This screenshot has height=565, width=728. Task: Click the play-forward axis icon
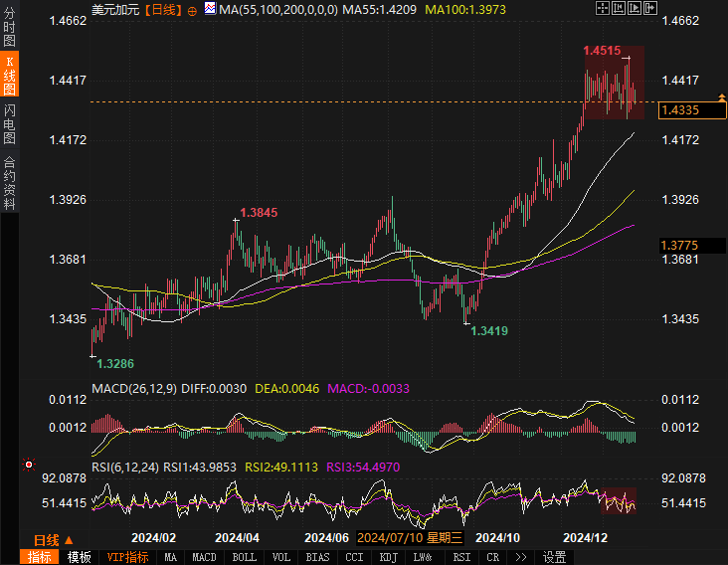635,8
